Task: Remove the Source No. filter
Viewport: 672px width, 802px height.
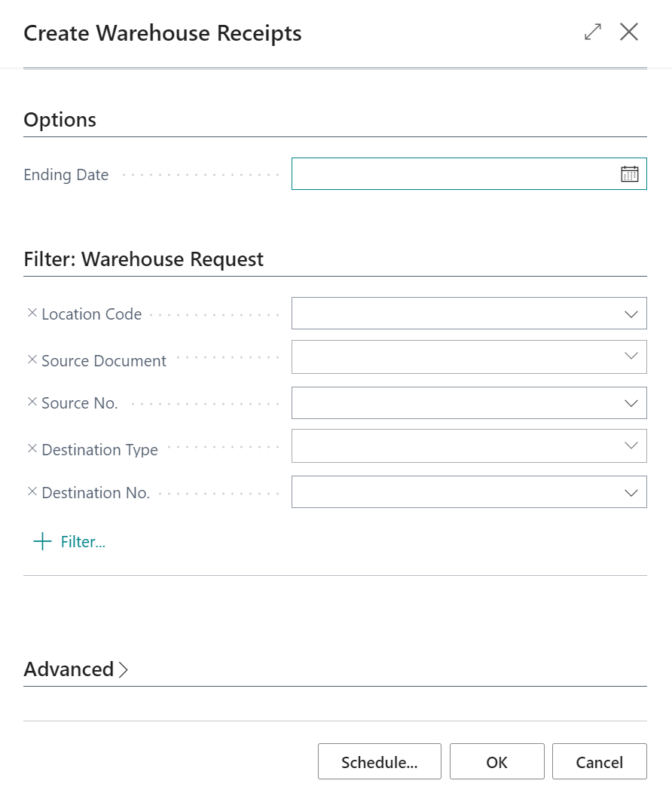Action: [32, 403]
